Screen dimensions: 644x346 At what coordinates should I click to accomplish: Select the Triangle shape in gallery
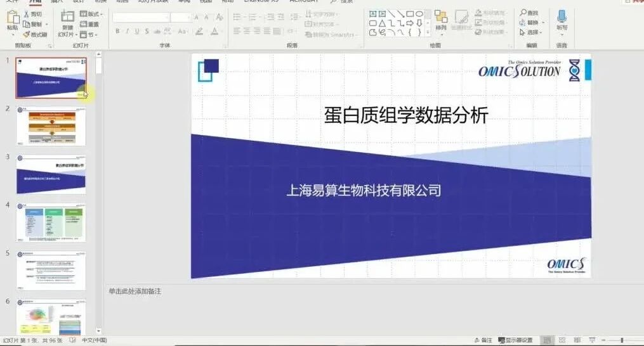click(x=382, y=23)
